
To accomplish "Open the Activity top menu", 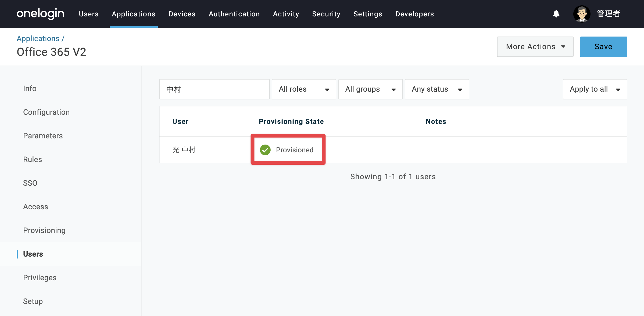I will (x=286, y=14).
